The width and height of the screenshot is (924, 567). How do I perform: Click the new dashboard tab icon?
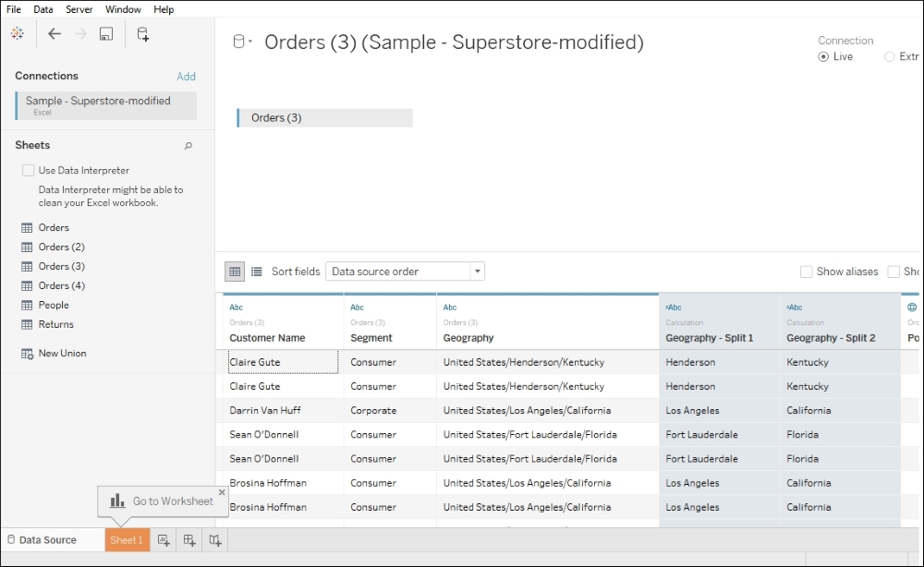(x=189, y=540)
